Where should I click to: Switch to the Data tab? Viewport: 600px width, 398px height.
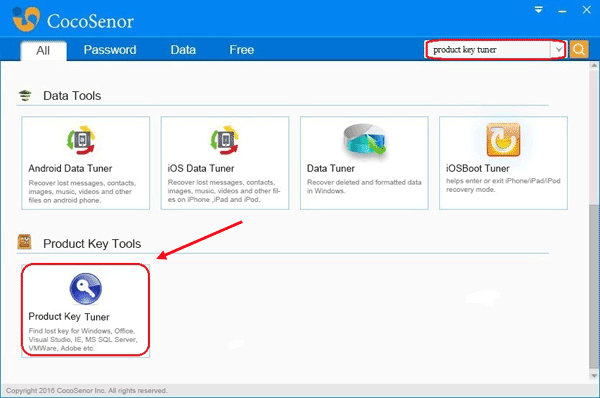[x=183, y=50]
